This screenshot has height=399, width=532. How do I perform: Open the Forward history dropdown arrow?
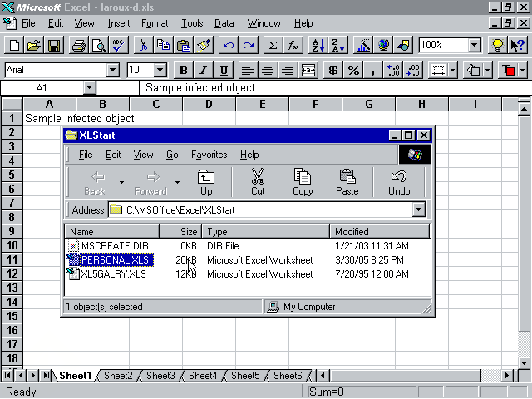(177, 182)
